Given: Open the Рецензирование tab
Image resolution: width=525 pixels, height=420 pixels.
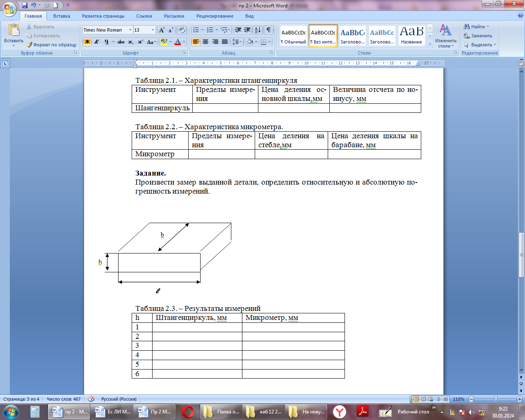Looking at the screenshot, I should pyautogui.click(x=215, y=16).
